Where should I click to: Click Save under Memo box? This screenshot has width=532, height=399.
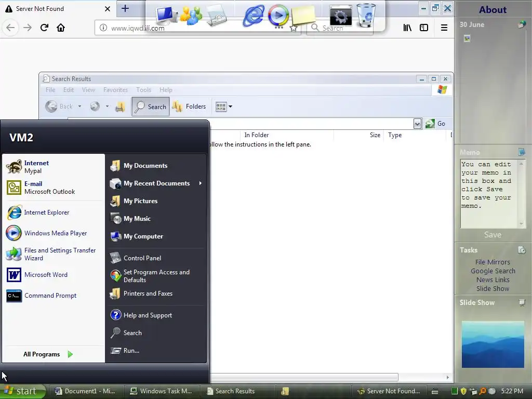493,235
